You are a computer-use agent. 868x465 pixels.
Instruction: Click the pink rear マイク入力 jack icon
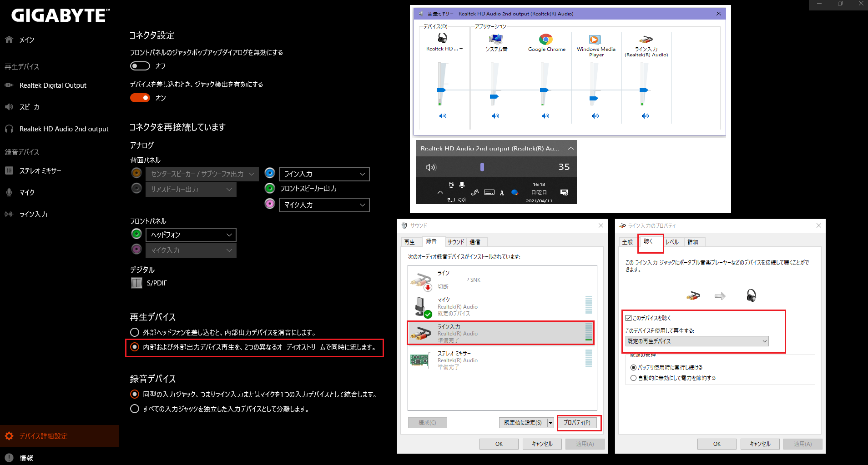[x=270, y=204]
